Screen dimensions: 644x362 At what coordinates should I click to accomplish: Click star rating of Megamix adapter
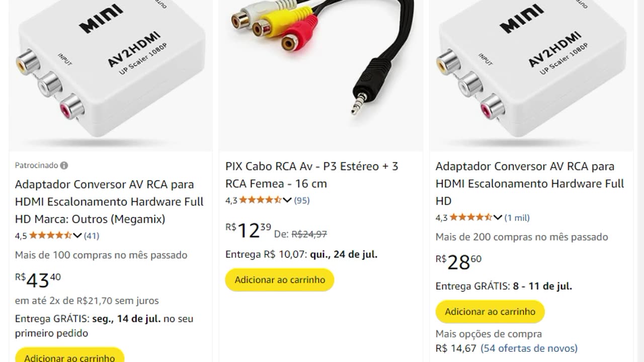[x=50, y=235]
